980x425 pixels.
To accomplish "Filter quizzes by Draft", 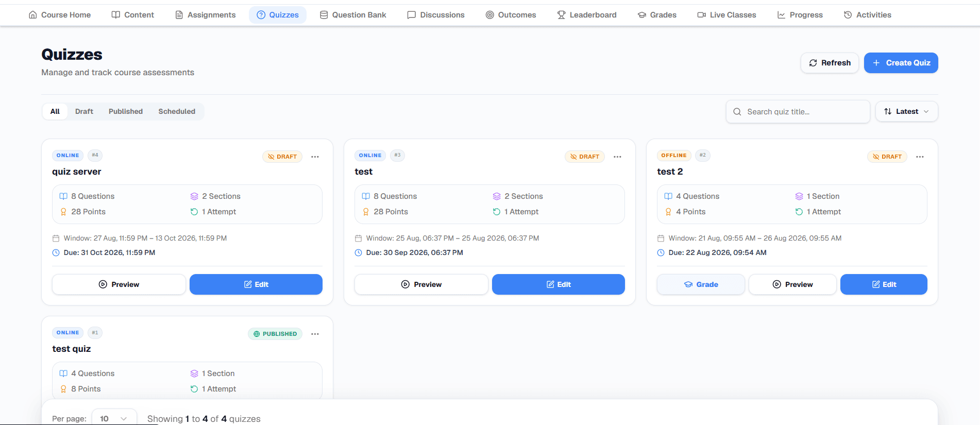I will pyautogui.click(x=84, y=111).
